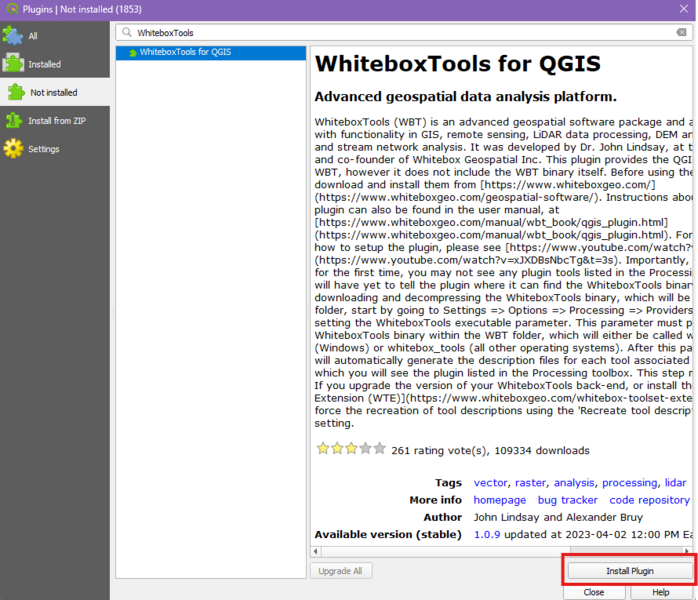Open the Install from ZIP tab
The image size is (698, 600).
click(56, 121)
